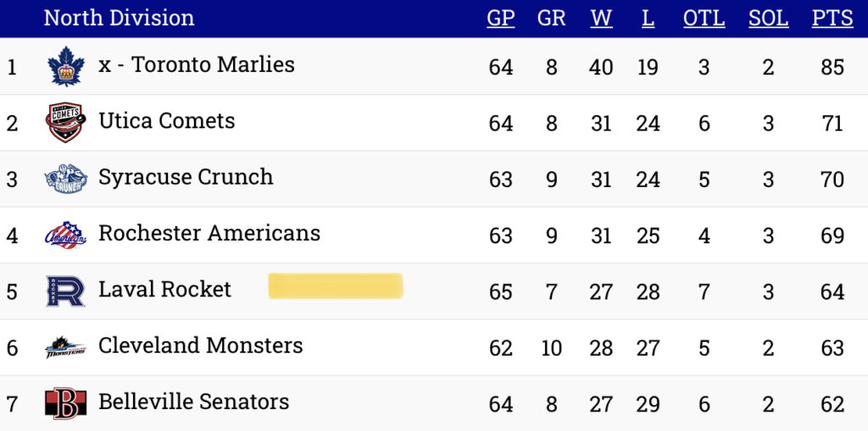The image size is (868, 431).
Task: Click the Cleveland Monsters logo
Action: pos(65,347)
